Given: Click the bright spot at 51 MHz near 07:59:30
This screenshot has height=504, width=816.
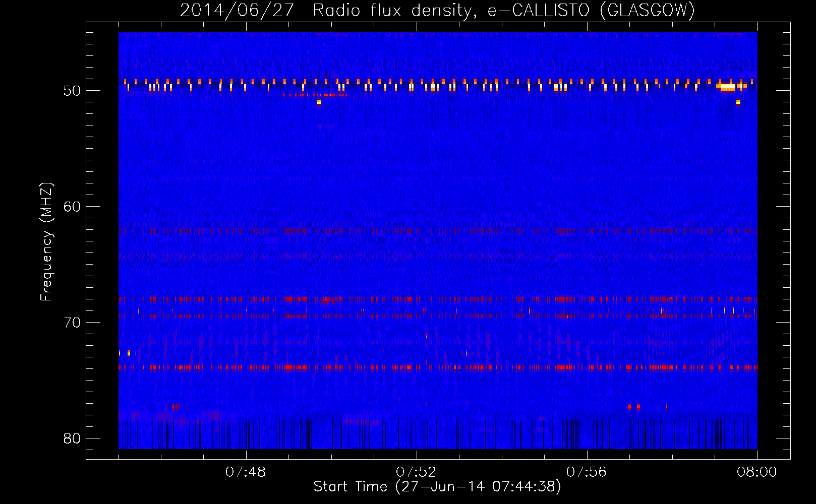Looking at the screenshot, I should click(x=738, y=102).
